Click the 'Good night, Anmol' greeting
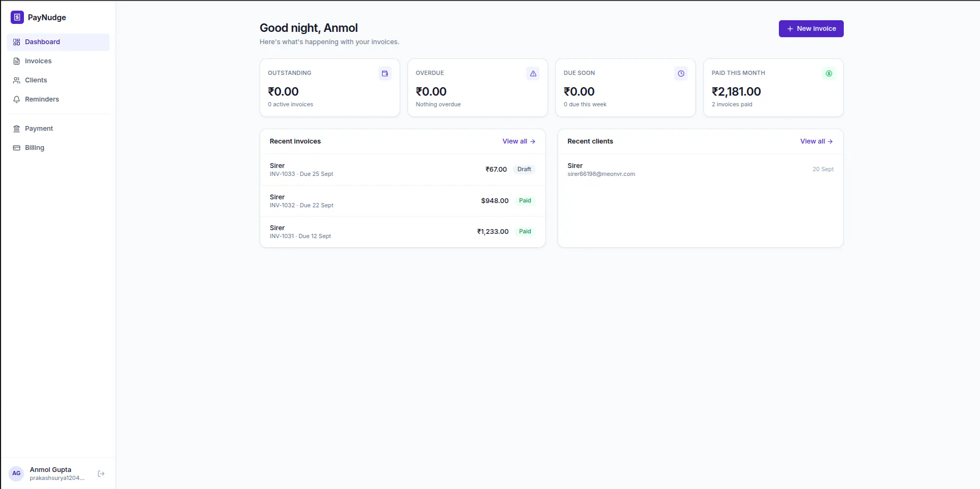 click(x=309, y=28)
